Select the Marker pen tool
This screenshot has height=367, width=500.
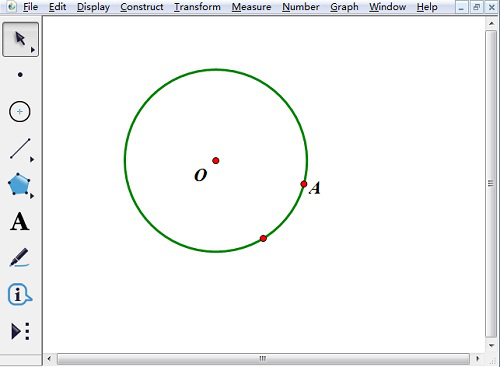[19, 257]
